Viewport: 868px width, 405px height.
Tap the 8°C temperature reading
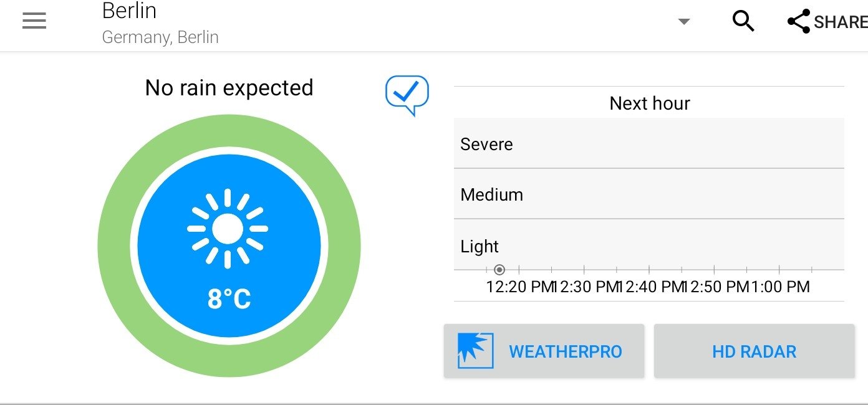pyautogui.click(x=229, y=299)
